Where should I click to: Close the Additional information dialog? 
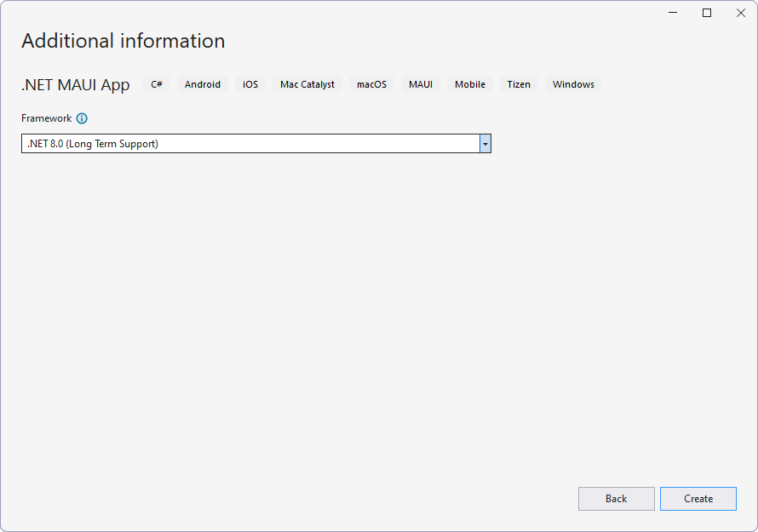click(x=740, y=13)
